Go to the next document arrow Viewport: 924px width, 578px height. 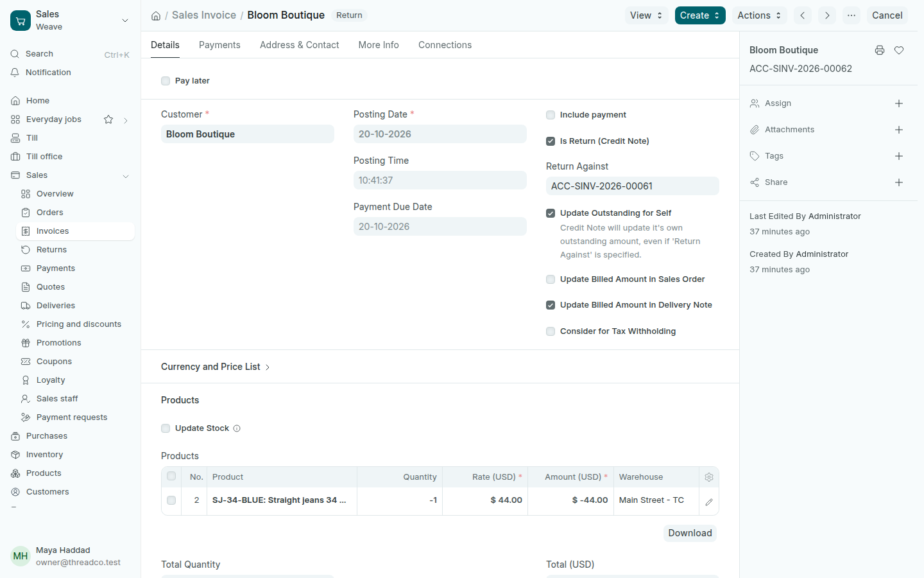pyautogui.click(x=827, y=15)
